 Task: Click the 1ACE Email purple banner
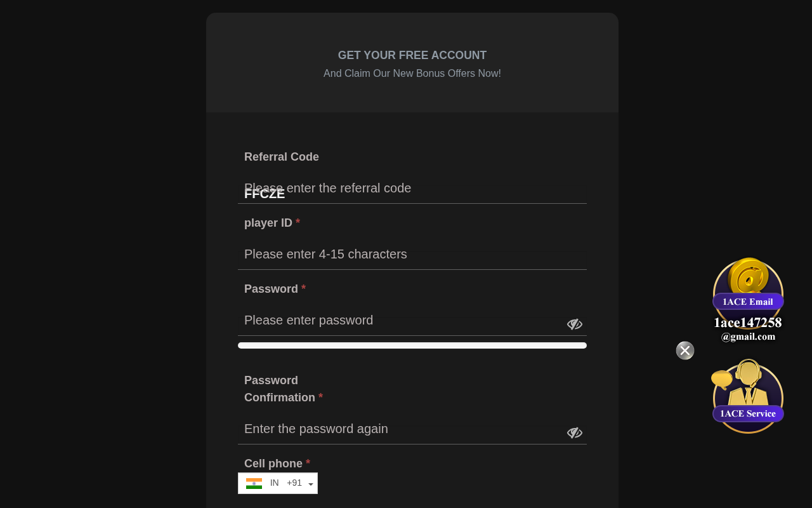click(748, 302)
